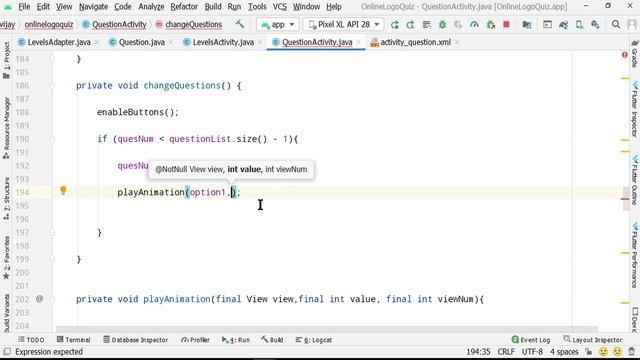Open the Refactor menu

(184, 7)
